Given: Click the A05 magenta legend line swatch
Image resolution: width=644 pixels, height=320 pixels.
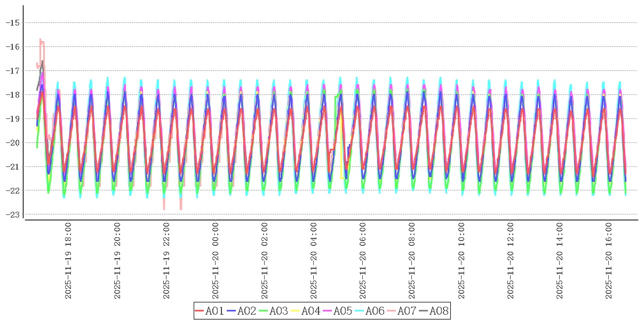Looking at the screenshot, I should click(328, 311).
